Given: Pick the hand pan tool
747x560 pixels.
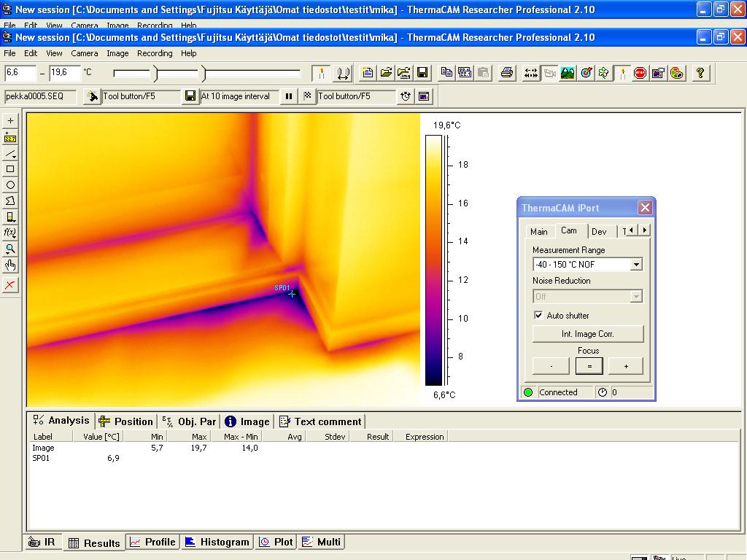Looking at the screenshot, I should pyautogui.click(x=10, y=265).
